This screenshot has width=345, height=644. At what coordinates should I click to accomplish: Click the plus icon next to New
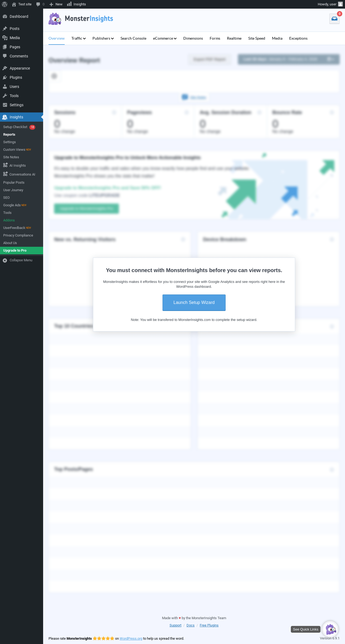tap(51, 4)
